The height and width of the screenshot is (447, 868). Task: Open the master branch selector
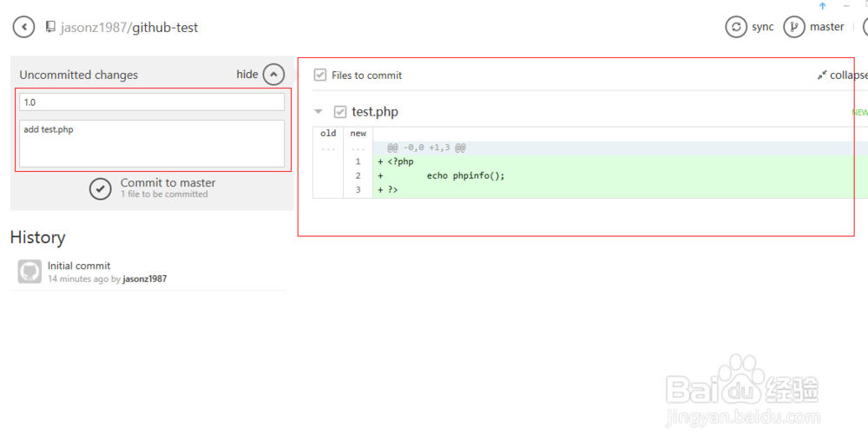pyautogui.click(x=814, y=27)
